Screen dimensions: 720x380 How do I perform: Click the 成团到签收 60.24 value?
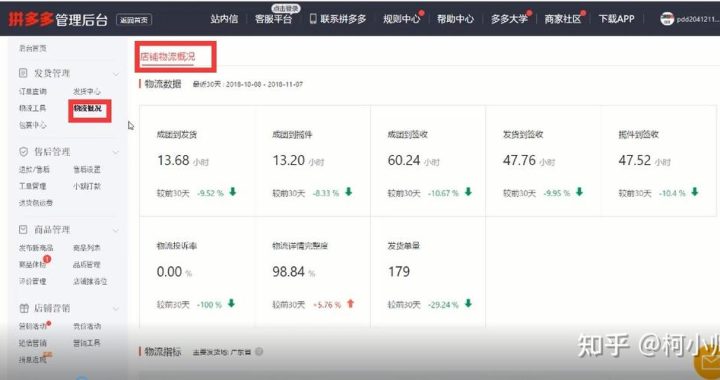tap(404, 161)
